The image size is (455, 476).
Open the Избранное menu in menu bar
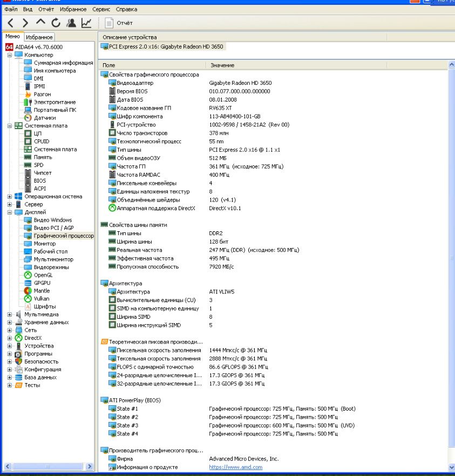coord(73,9)
